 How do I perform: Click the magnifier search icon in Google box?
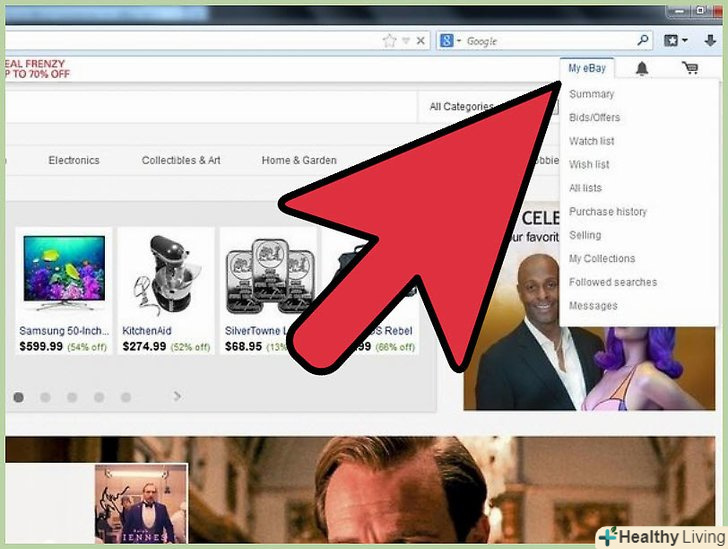643,40
